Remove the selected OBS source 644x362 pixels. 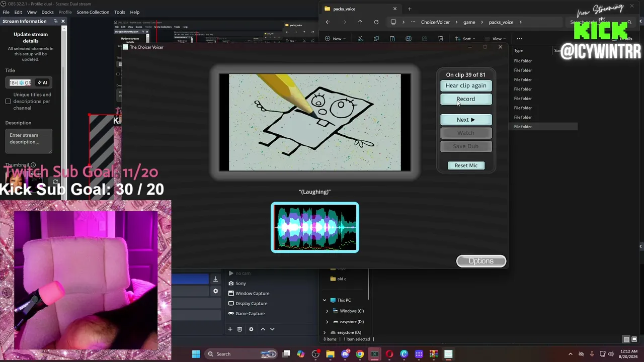(x=239, y=329)
